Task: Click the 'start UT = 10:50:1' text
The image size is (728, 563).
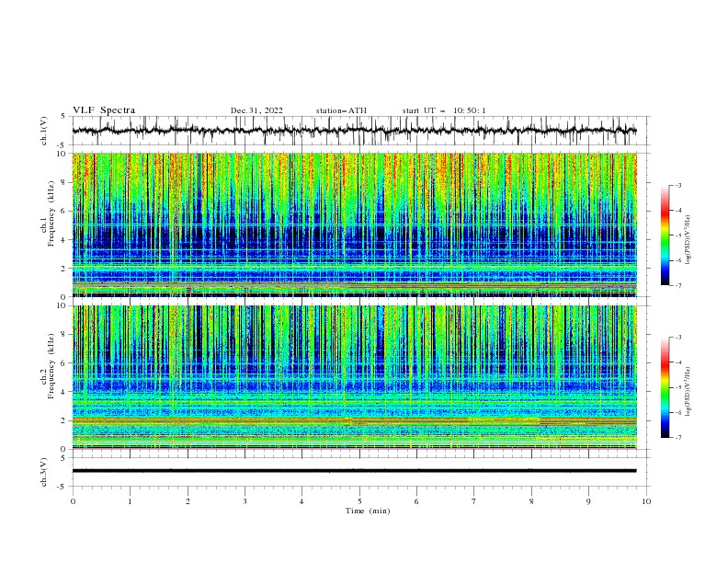Action: point(444,110)
